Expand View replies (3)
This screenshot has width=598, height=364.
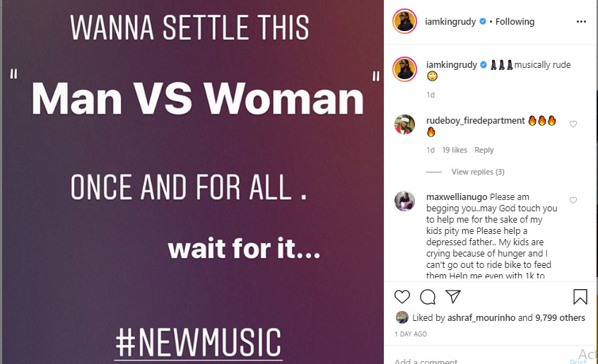click(x=478, y=172)
